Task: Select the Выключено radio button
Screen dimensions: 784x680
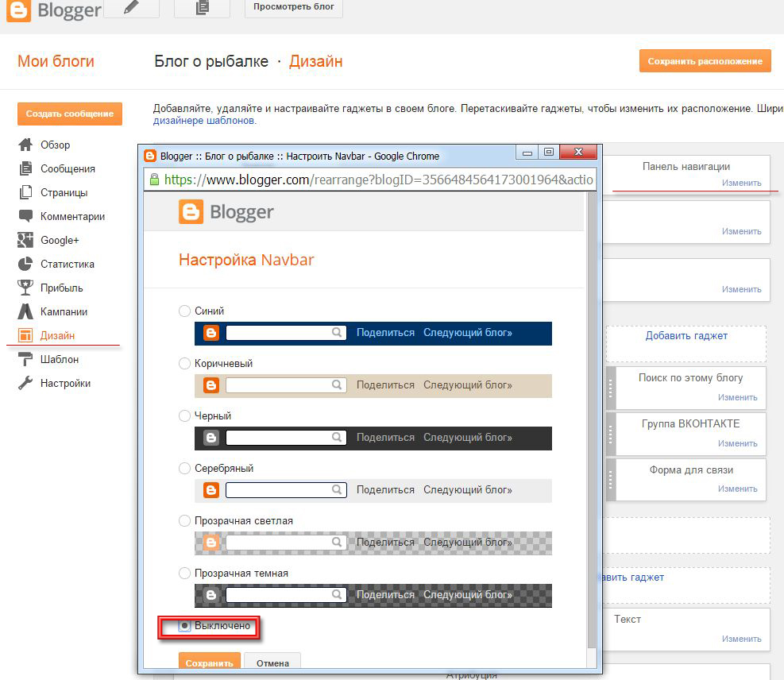Action: click(184, 626)
